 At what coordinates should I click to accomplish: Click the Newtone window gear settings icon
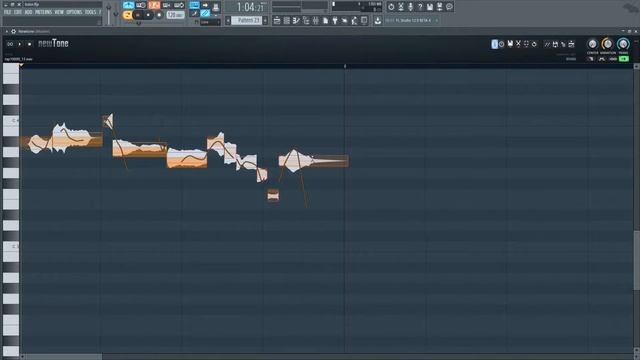click(13, 31)
